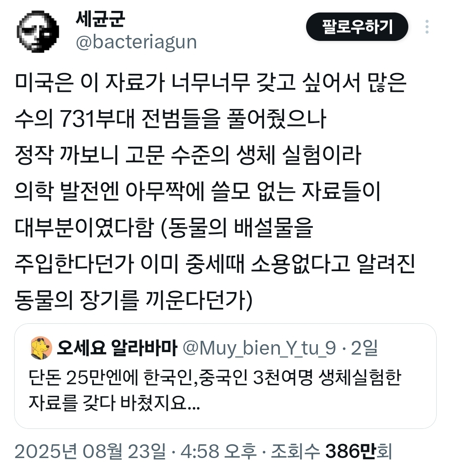Select the line beginning 정작 까보니
450x476 pixels.
click(188, 155)
